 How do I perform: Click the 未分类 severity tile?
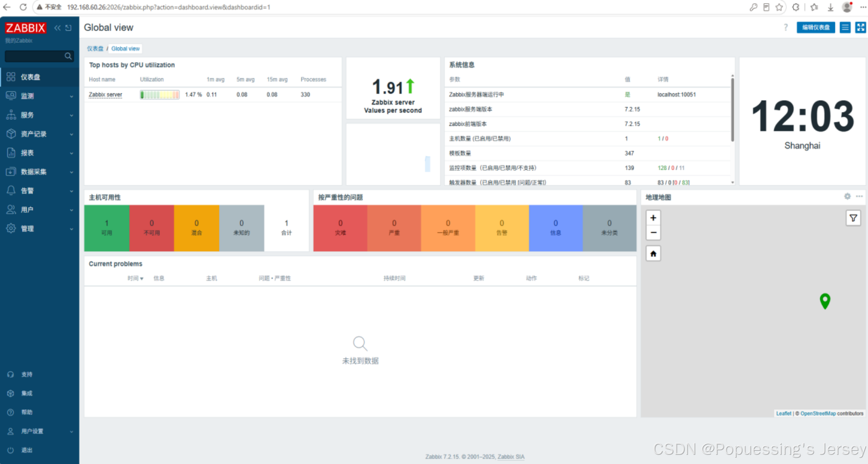tap(609, 228)
